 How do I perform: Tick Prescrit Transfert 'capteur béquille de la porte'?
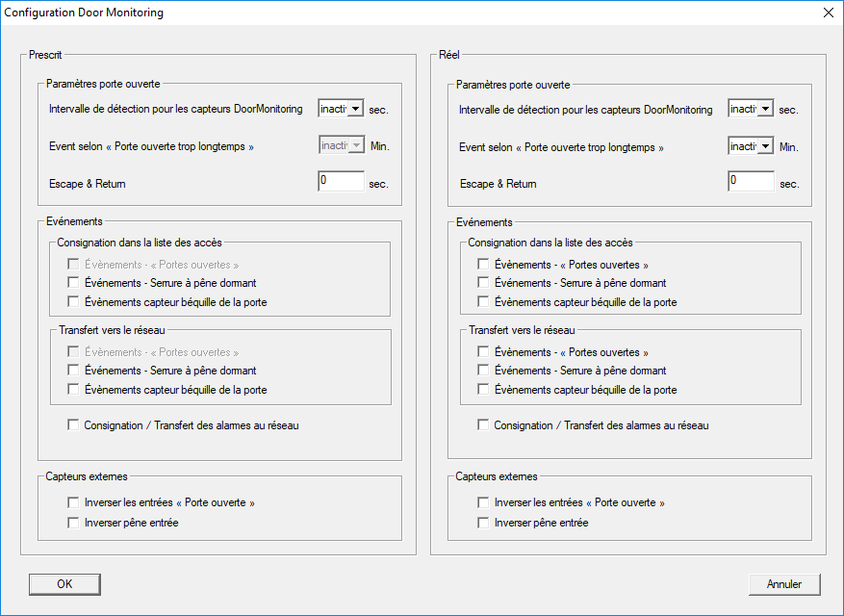[73, 390]
